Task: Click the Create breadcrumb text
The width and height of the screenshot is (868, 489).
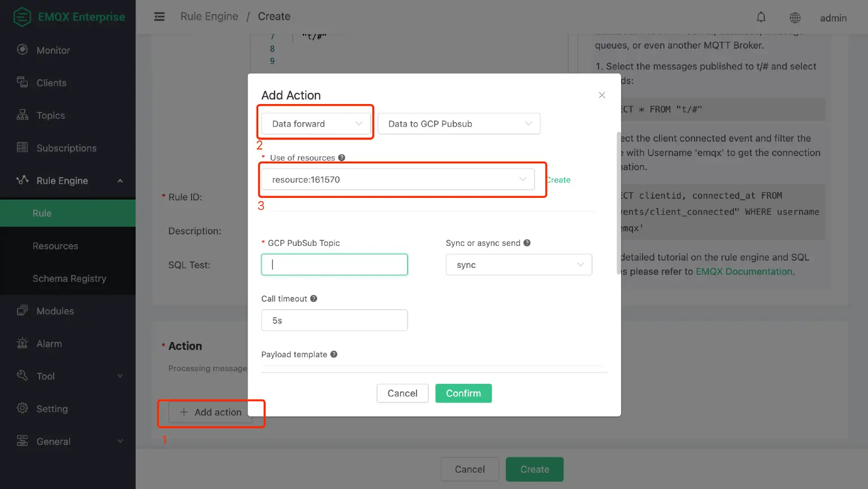Action: pos(274,16)
